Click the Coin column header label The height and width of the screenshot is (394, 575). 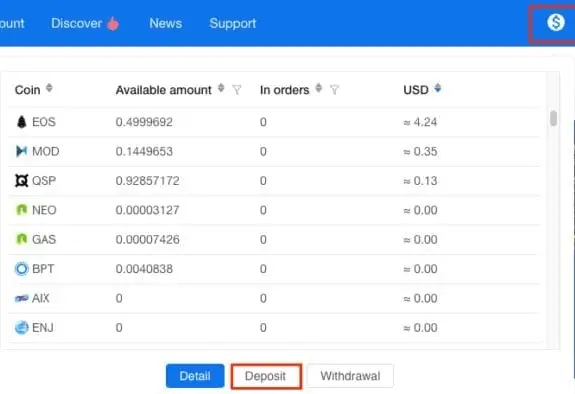[x=28, y=90]
